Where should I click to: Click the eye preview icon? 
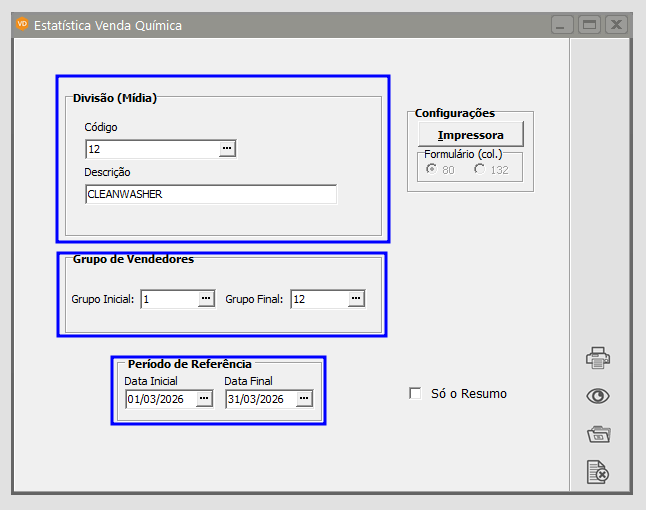[x=598, y=396]
